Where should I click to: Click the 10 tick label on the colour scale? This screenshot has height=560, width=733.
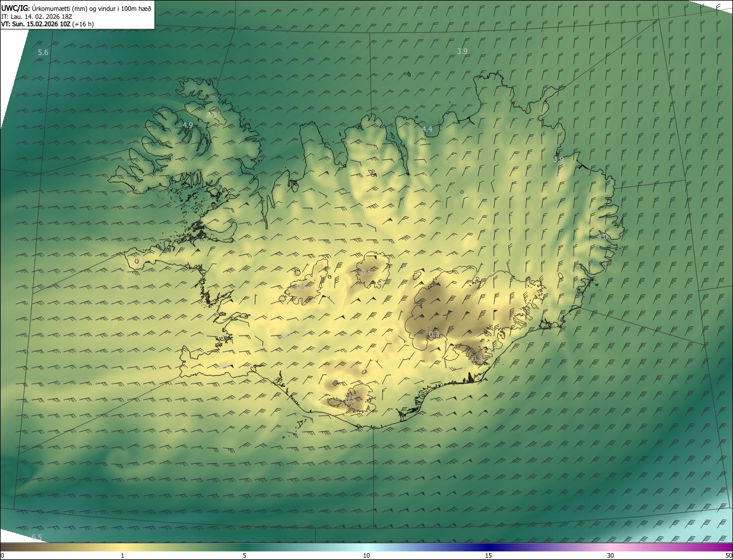click(x=366, y=555)
